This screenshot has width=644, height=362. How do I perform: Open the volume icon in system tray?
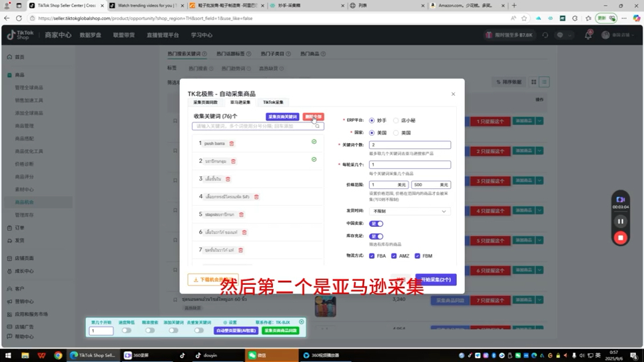tap(582, 355)
